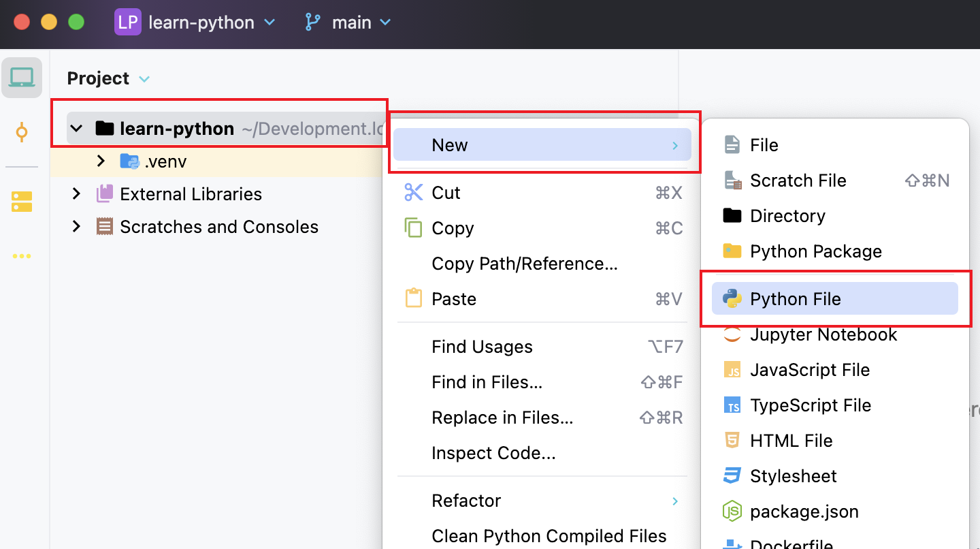The image size is (980, 549).
Task: Click the Jupyter Notebook icon
Action: [x=732, y=334]
